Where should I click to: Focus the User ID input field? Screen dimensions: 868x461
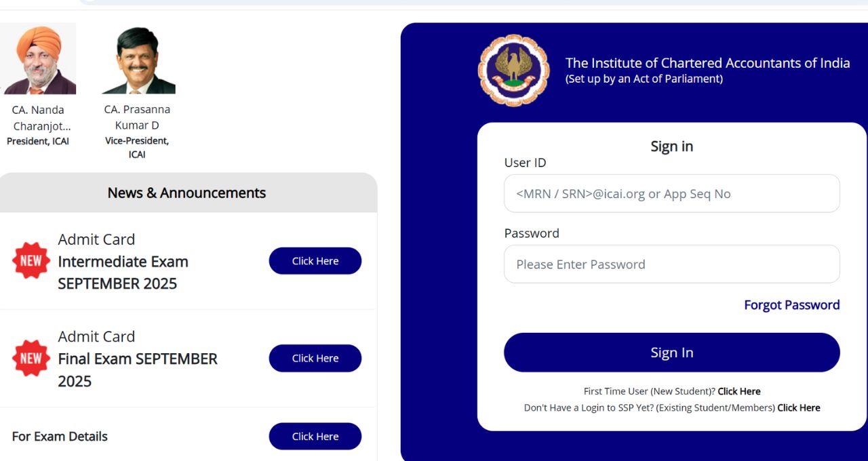[x=672, y=193]
